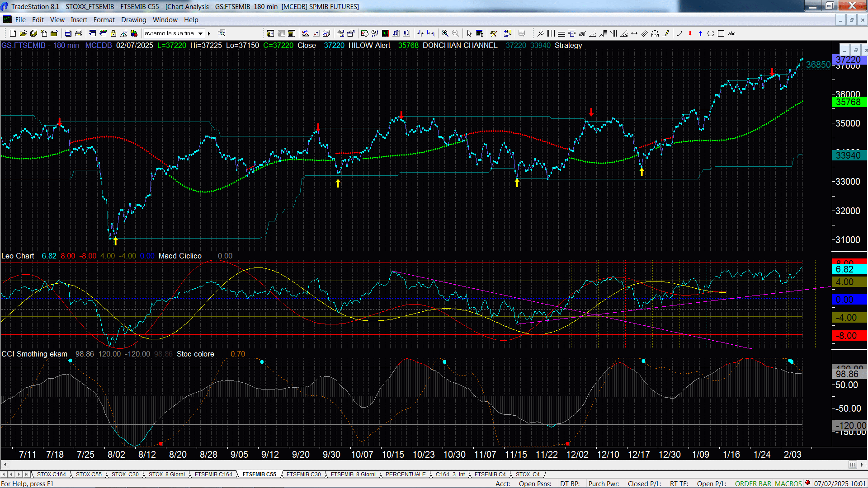Screen dimensions: 868x488
Task: Click the Macd Ciclico indicator label
Action: [x=180, y=256]
